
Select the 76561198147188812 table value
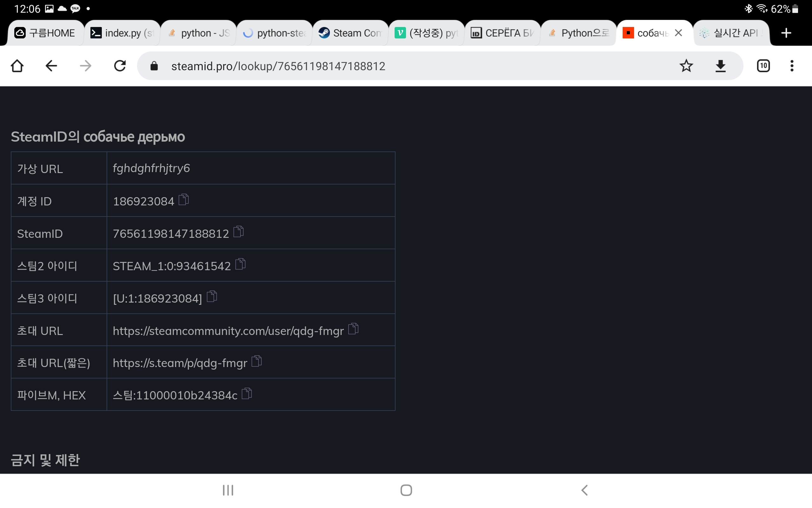click(x=171, y=233)
